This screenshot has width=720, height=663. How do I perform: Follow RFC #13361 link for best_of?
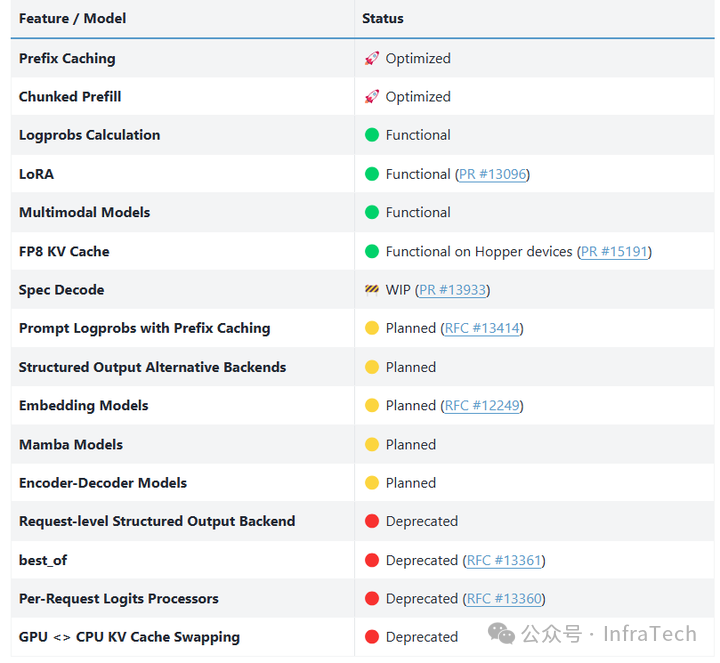click(x=503, y=561)
